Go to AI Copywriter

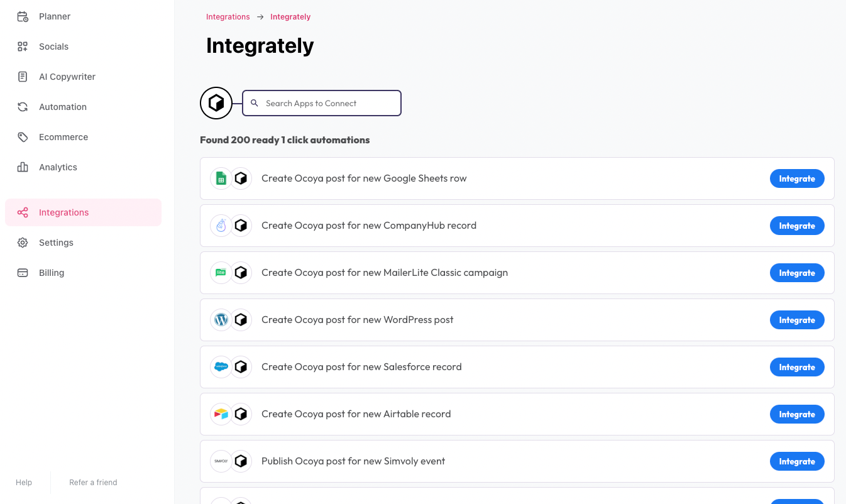[83, 77]
